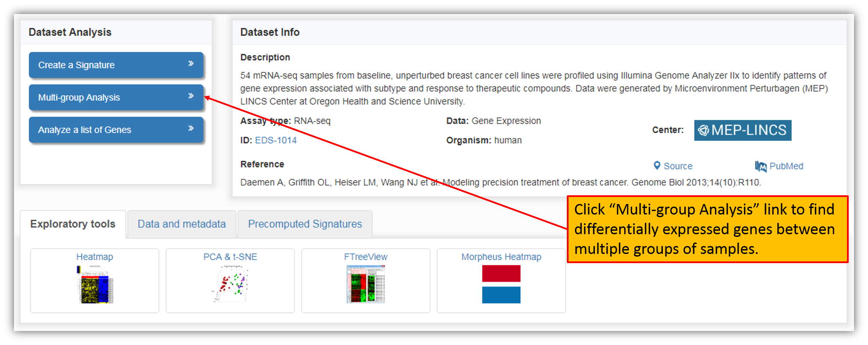Open the Morpheus Heatmap red-blue icon
Image resolution: width=868 pixels, height=345 pixels.
501,284
